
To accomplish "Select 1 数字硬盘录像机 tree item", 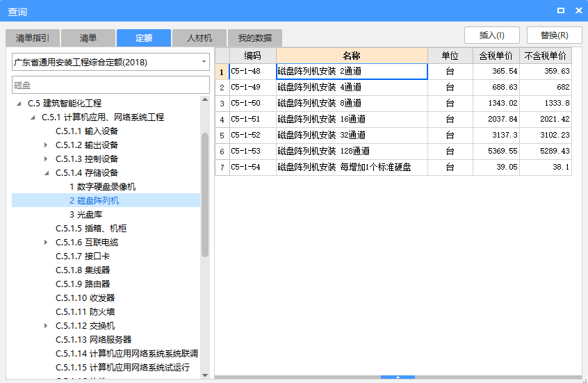I will pos(102,186).
